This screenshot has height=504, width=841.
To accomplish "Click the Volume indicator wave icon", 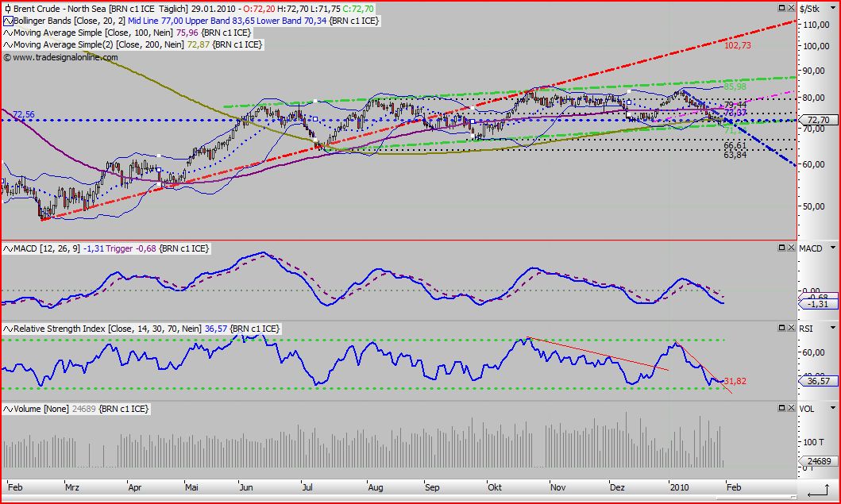I will click(8, 408).
